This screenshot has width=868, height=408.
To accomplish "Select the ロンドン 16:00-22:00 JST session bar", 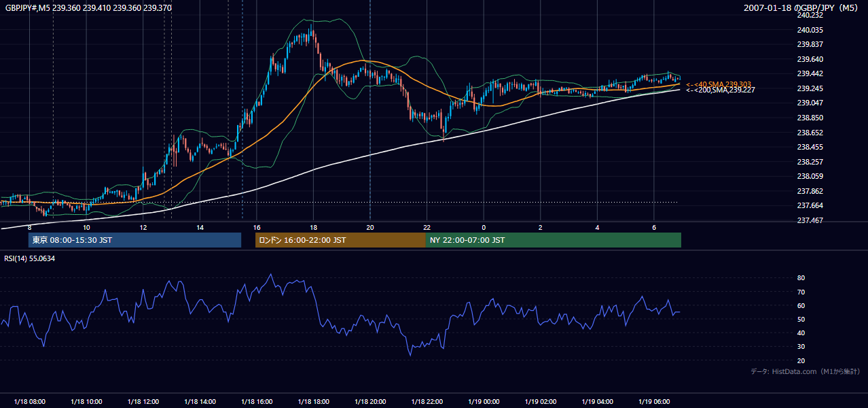I will (x=340, y=240).
